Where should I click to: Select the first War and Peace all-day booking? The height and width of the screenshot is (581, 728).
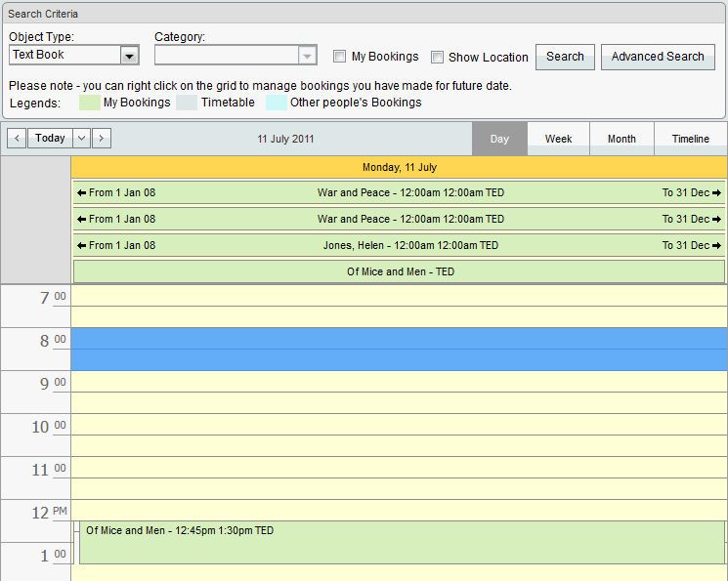click(x=400, y=192)
